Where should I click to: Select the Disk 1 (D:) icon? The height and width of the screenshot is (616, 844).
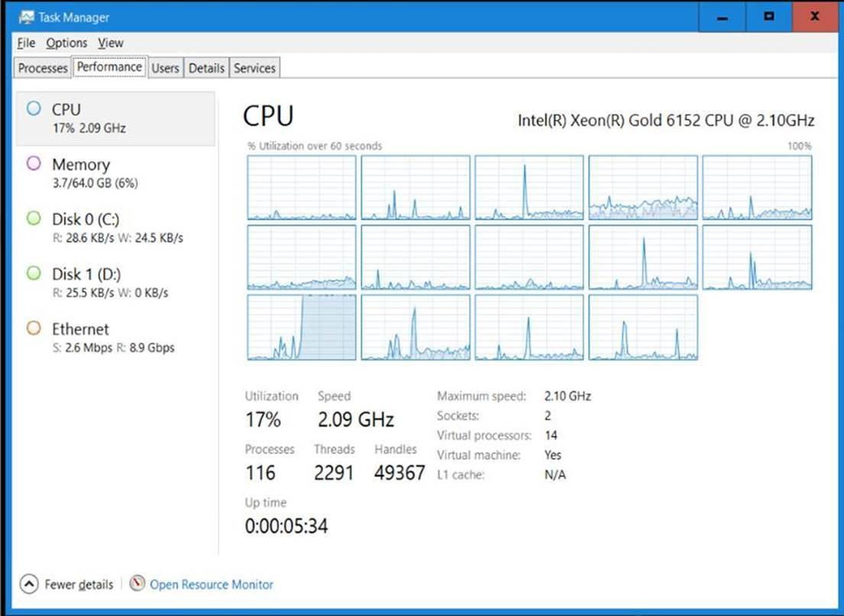[33, 274]
